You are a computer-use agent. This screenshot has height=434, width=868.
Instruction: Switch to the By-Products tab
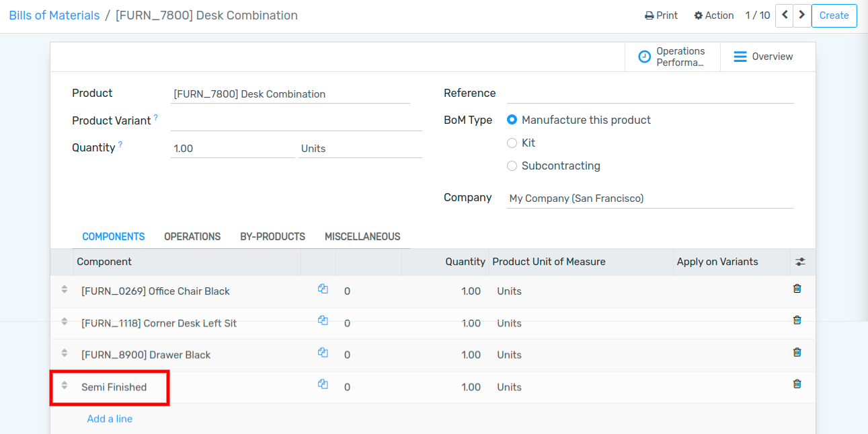pyautogui.click(x=272, y=237)
